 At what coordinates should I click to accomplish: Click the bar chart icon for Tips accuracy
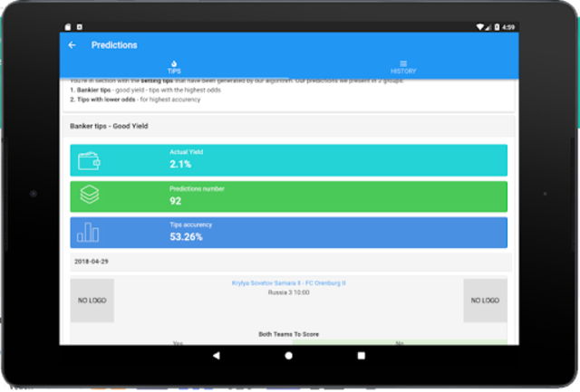click(89, 231)
